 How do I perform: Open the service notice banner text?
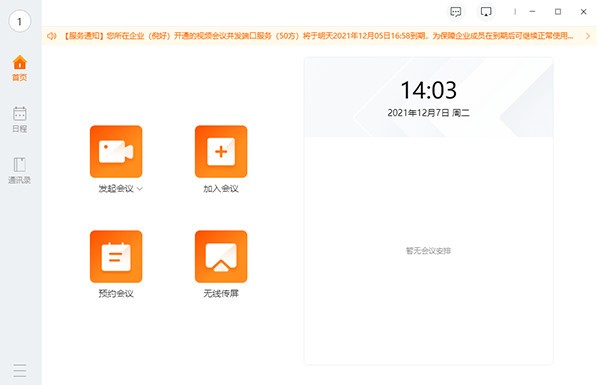tap(318, 36)
